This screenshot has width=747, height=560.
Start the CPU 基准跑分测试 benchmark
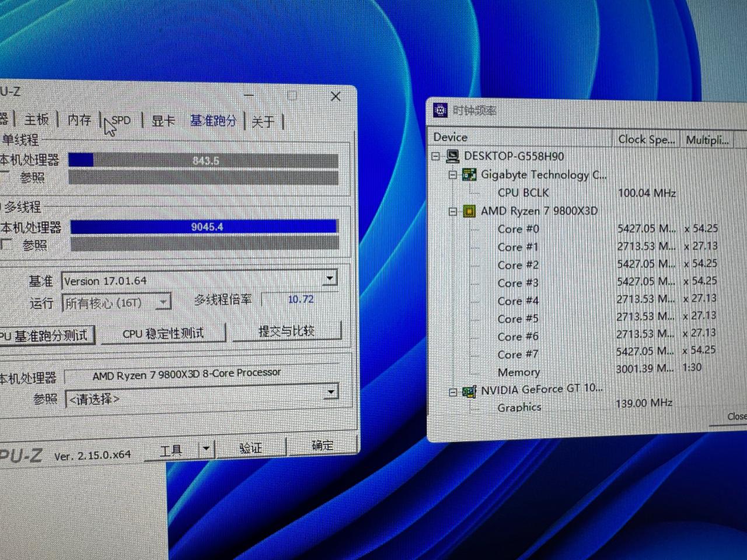(x=47, y=335)
